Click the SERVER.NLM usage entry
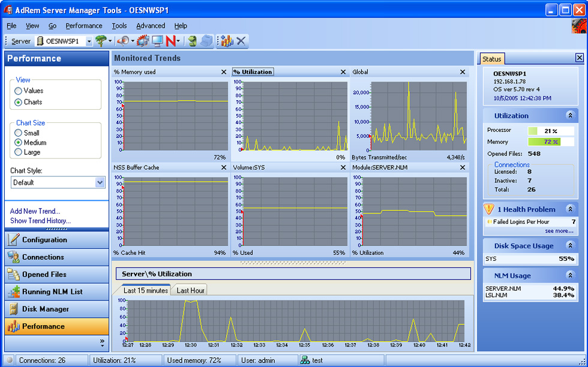The height and width of the screenshot is (367, 588). coord(530,288)
